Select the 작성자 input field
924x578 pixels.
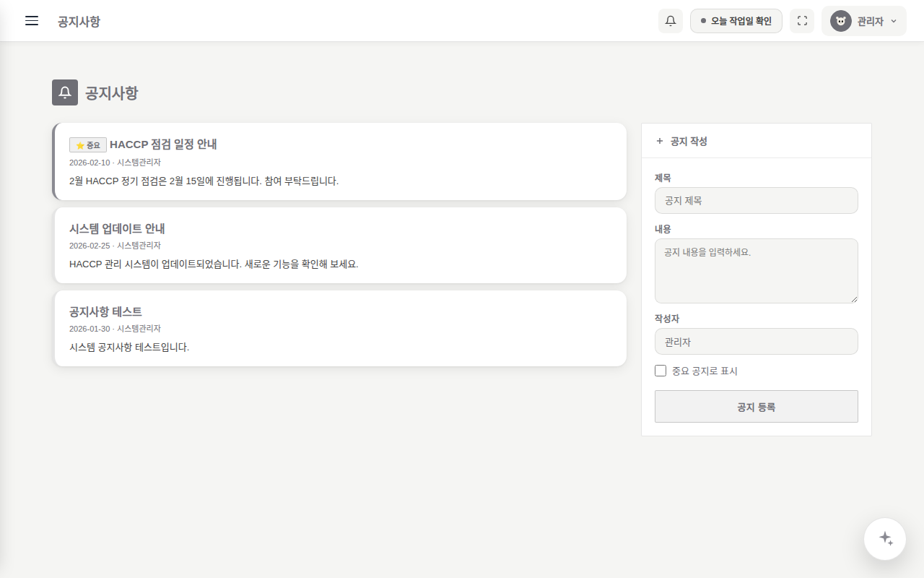757,342
